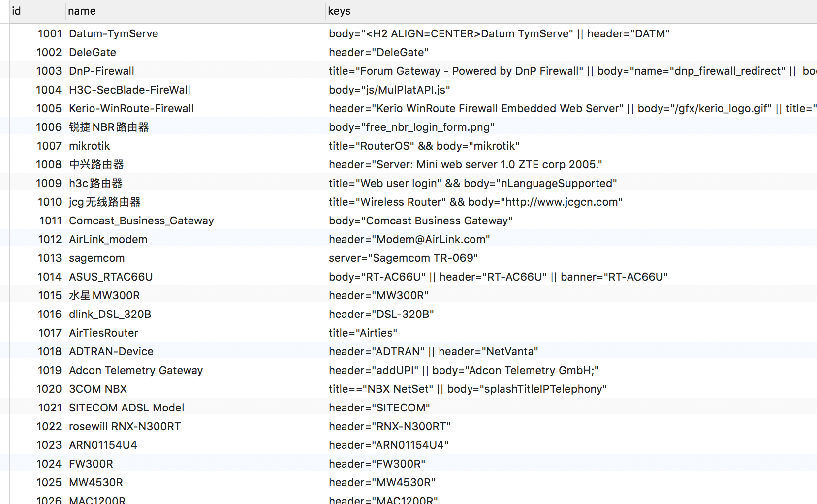
Task: Click keys cell body="free_nbr_login_form.png"
Action: 571,127
